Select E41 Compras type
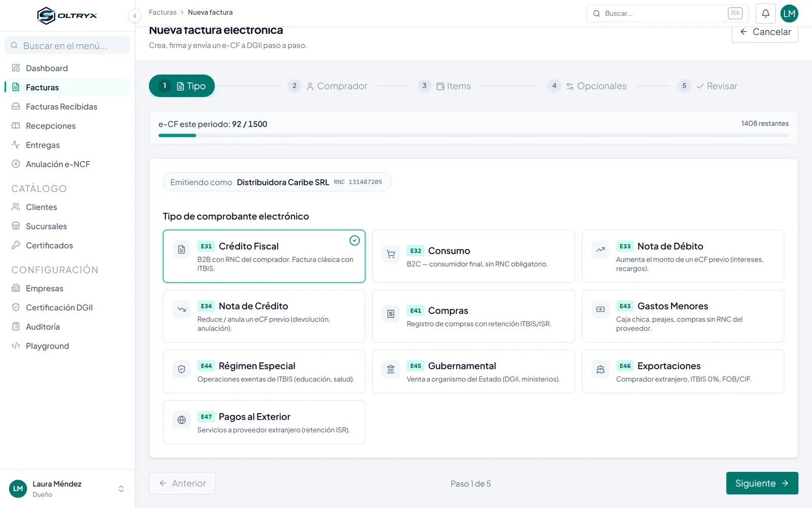Viewport: 812px width, 508px height. pyautogui.click(x=473, y=316)
